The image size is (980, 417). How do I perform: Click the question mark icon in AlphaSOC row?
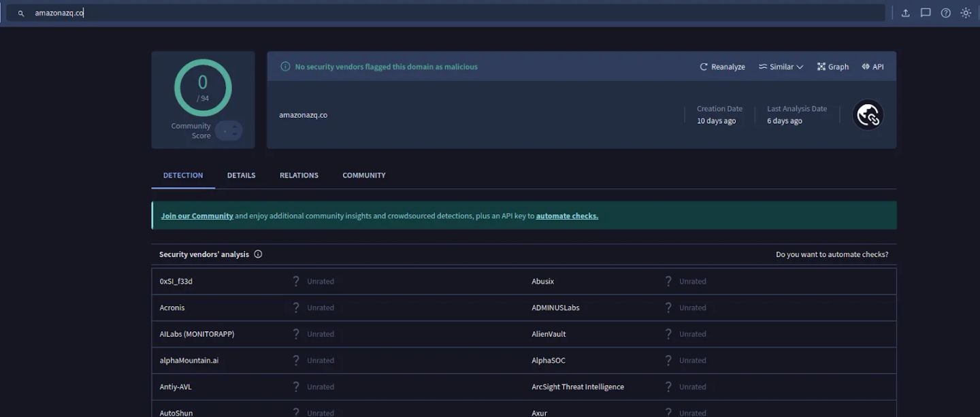[x=668, y=361]
